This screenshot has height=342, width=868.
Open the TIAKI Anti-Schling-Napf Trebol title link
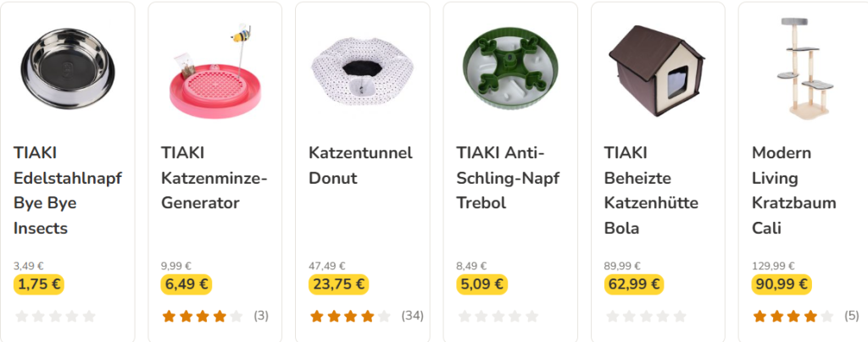509,178
